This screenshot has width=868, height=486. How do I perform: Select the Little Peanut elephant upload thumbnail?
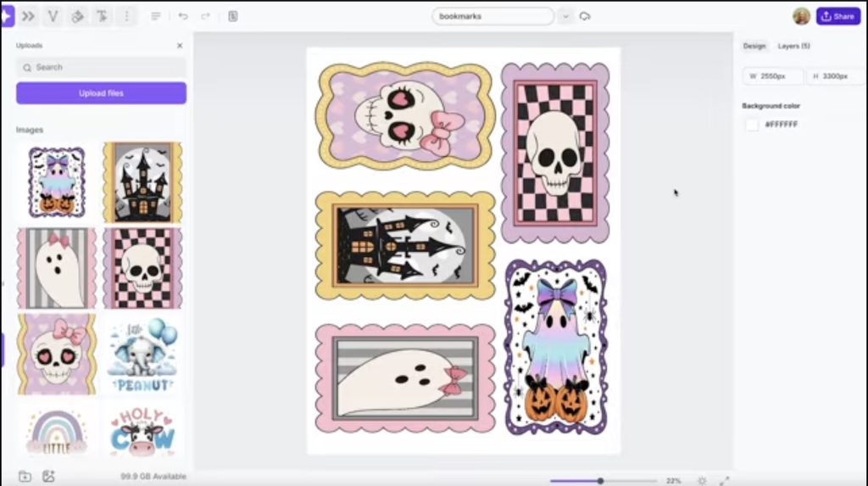[x=142, y=354]
